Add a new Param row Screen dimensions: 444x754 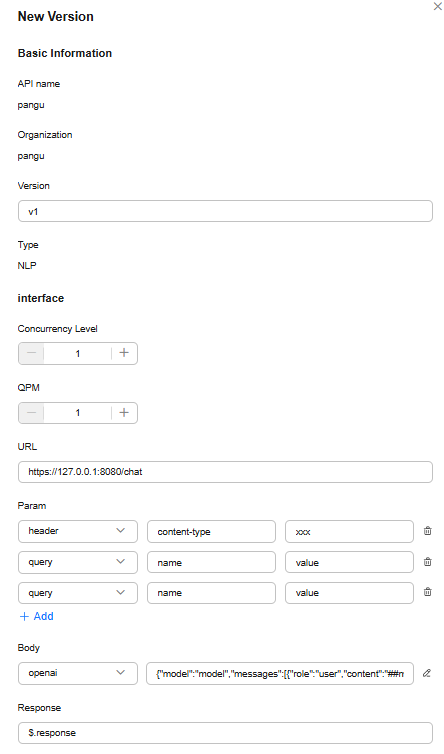[x=37, y=616]
